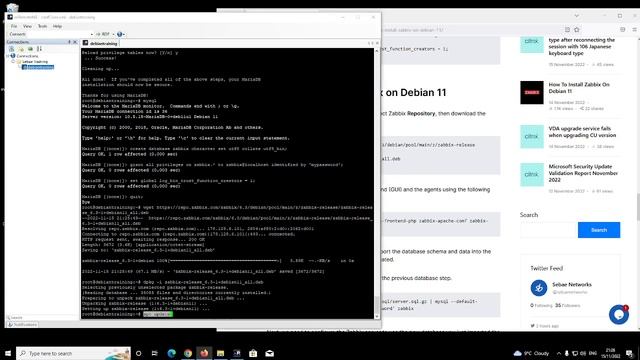
Task: Close the Connections panel with its X
Action: (75, 42)
